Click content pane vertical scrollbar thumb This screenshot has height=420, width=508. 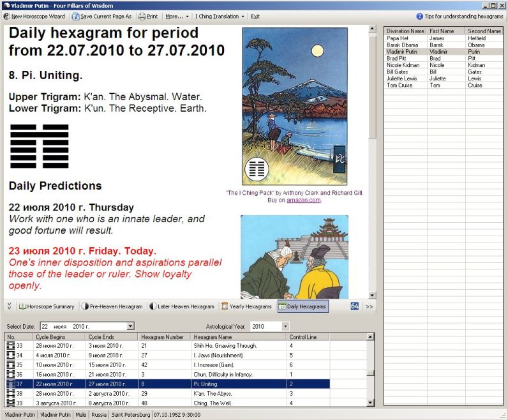point(372,86)
